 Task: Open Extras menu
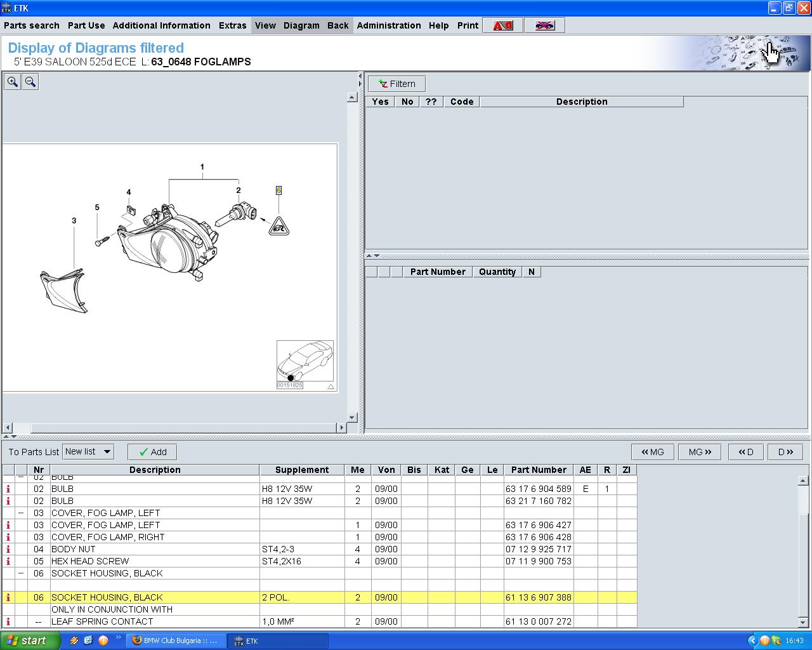pos(233,25)
